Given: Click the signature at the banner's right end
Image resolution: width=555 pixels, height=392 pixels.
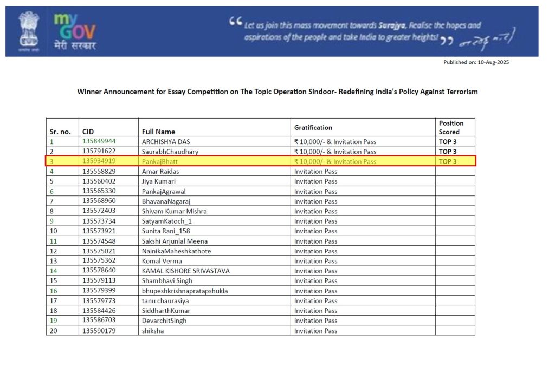Looking at the screenshot, I should (487, 40).
